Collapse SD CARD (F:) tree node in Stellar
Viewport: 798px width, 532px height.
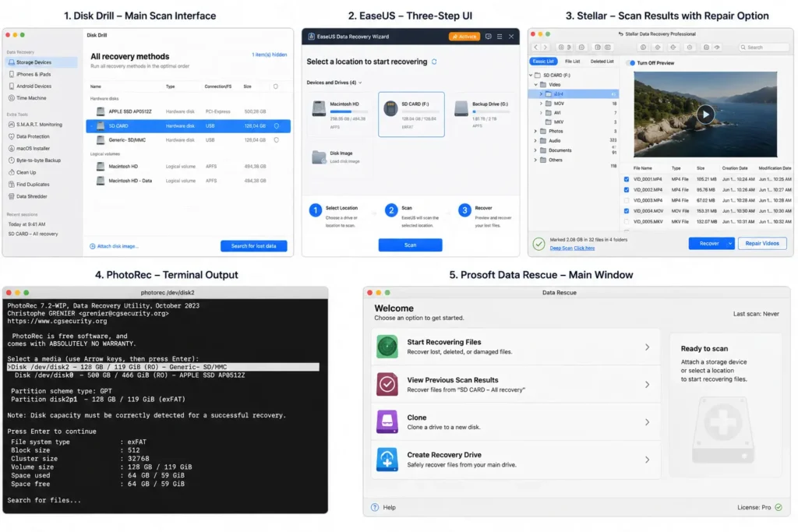pos(531,76)
